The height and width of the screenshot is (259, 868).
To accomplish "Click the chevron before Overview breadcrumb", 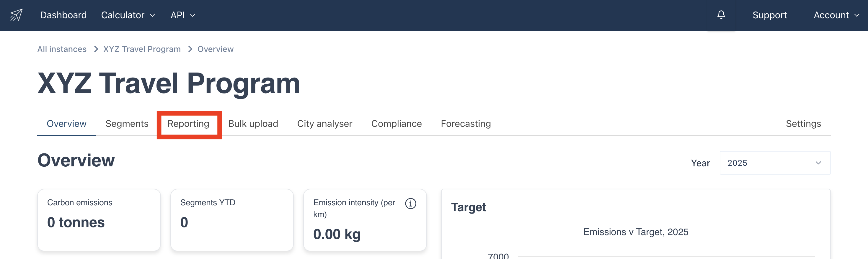I will coord(190,49).
